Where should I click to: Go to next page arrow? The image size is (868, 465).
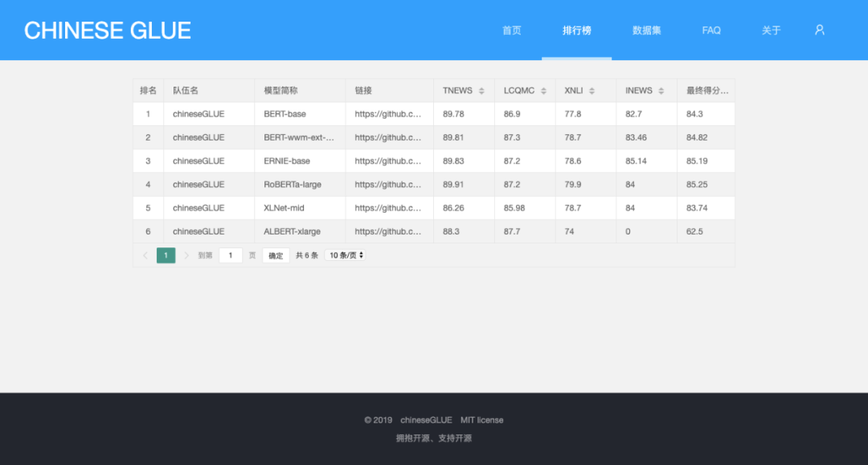click(x=186, y=255)
